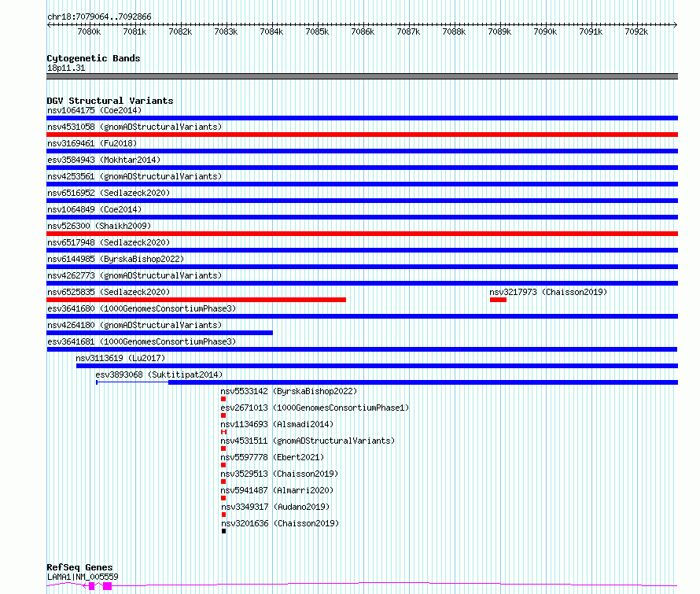This screenshot has width=700, height=594.
Task: Select the nsv1134693 Alsmadi2014 red bracket marker
Action: point(223,432)
